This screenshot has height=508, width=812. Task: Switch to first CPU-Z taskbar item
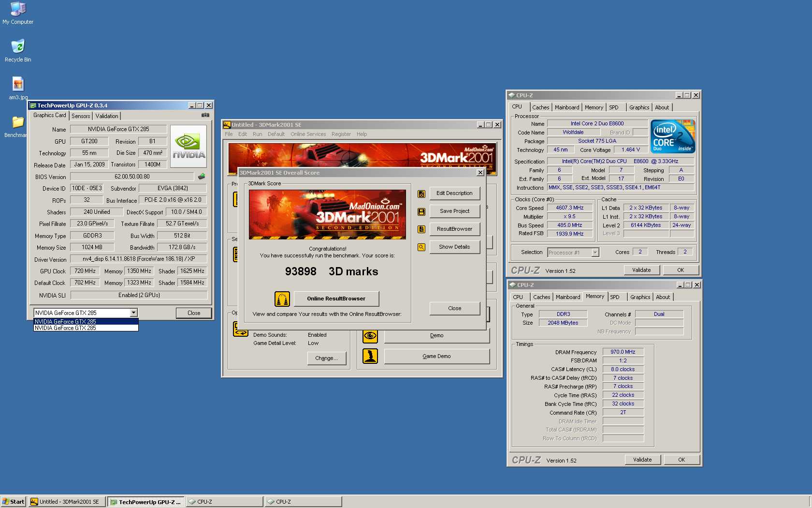[x=225, y=502]
